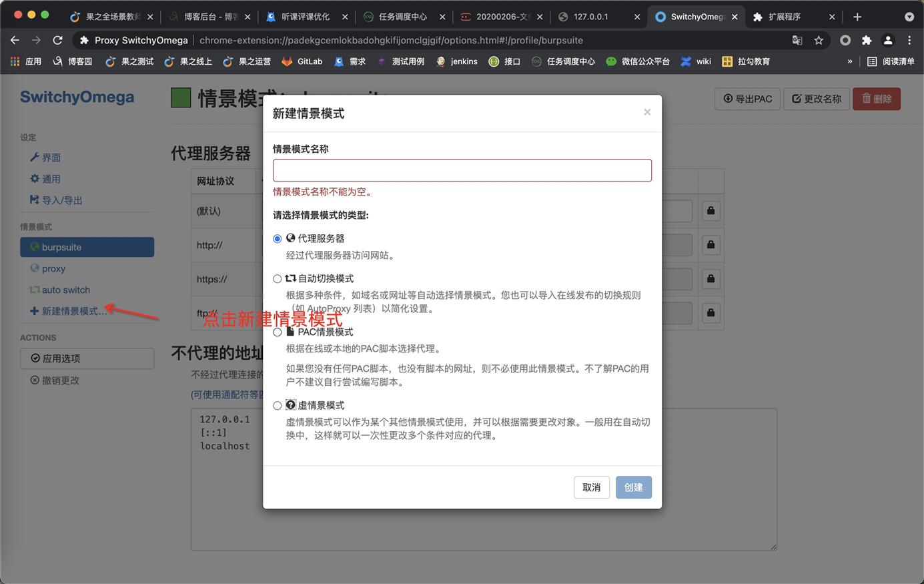Screen dimensions: 924x584
Task: Reload the current page
Action: point(57,40)
